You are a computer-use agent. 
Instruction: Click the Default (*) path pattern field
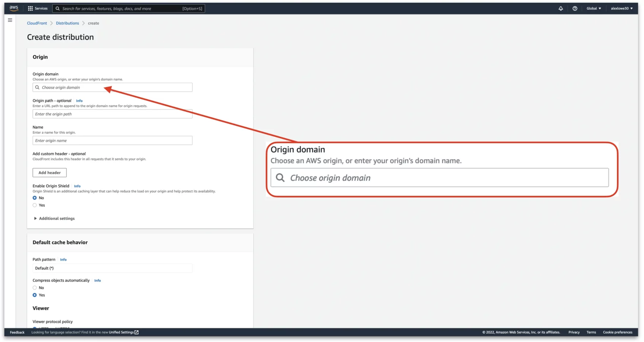(113, 268)
